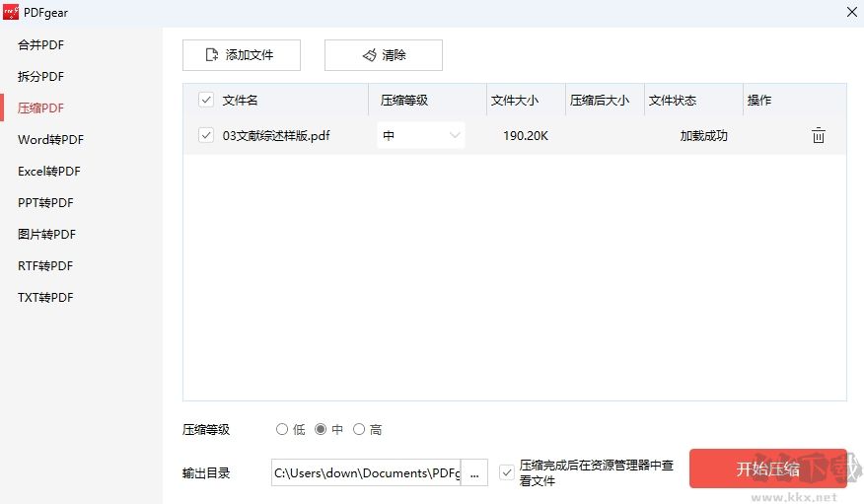Viewport: 864px width, 504px height.
Task: Click the 文件大小 column header
Action: (515, 101)
